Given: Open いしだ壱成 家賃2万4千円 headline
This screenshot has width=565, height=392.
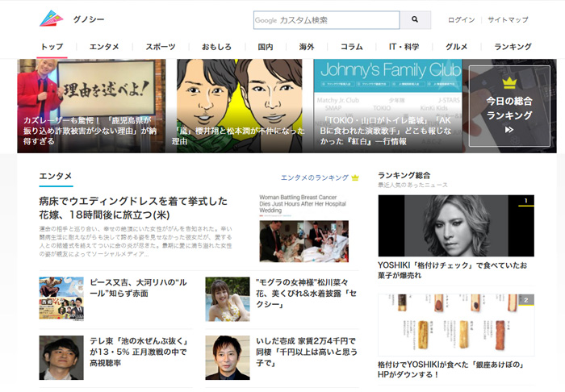Looking at the screenshot, I should pyautogui.click(x=307, y=352).
